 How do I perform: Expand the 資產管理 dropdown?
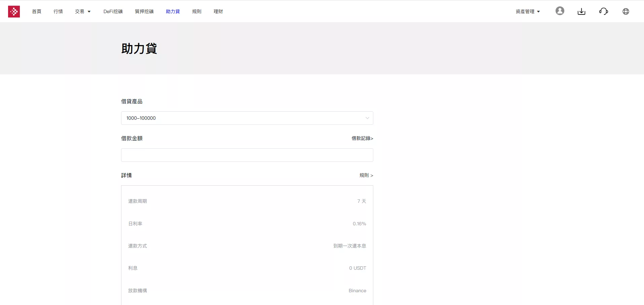(527, 11)
